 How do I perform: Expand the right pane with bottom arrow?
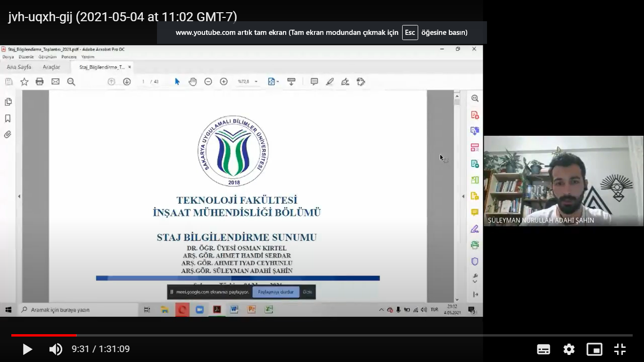tap(475, 294)
